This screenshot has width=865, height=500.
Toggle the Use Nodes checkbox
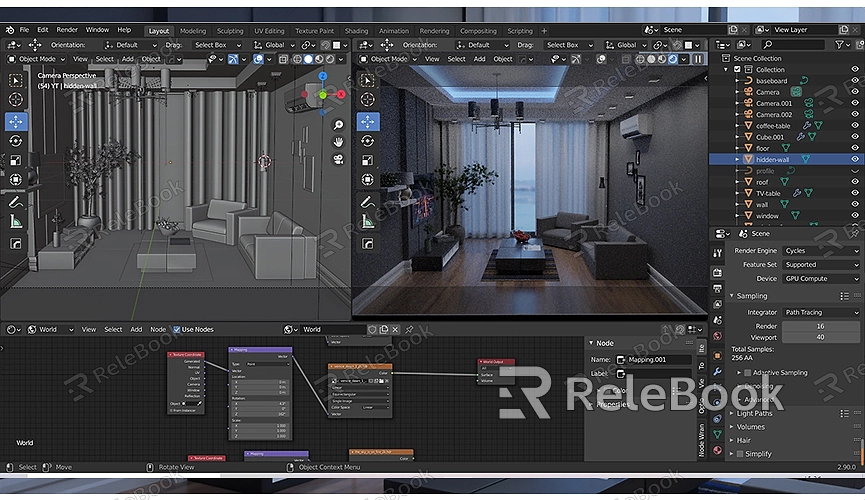(177, 329)
